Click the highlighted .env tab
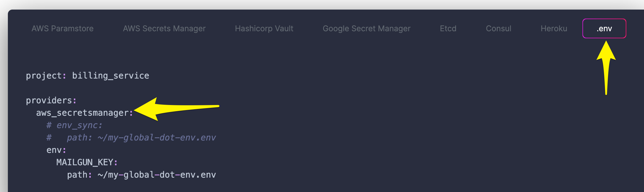Image resolution: width=644 pixels, height=192 pixels. tap(604, 28)
